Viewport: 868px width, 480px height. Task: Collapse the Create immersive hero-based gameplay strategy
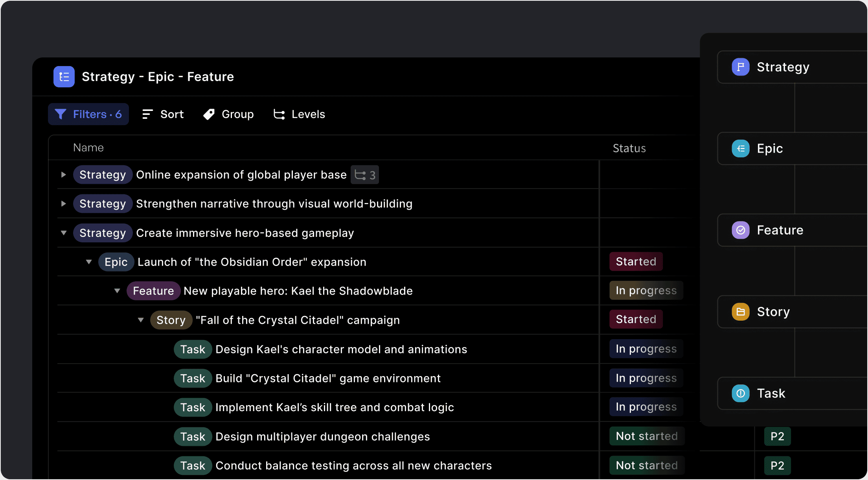click(63, 233)
